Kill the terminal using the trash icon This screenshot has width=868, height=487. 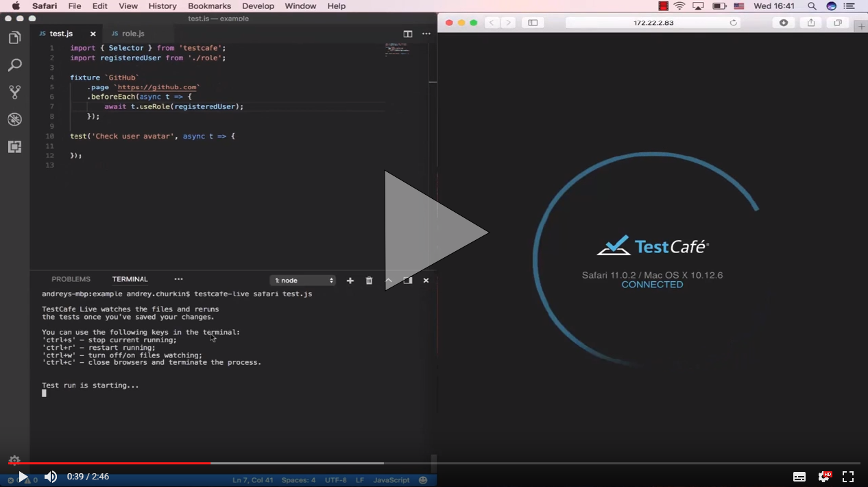click(369, 280)
